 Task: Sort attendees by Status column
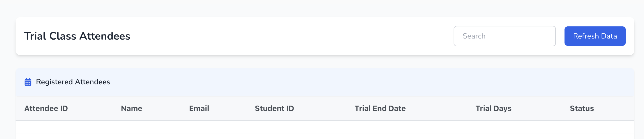(582, 108)
